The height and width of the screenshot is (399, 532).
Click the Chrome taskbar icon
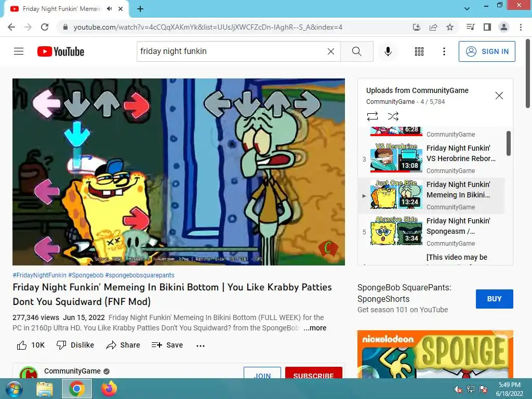coord(77,389)
